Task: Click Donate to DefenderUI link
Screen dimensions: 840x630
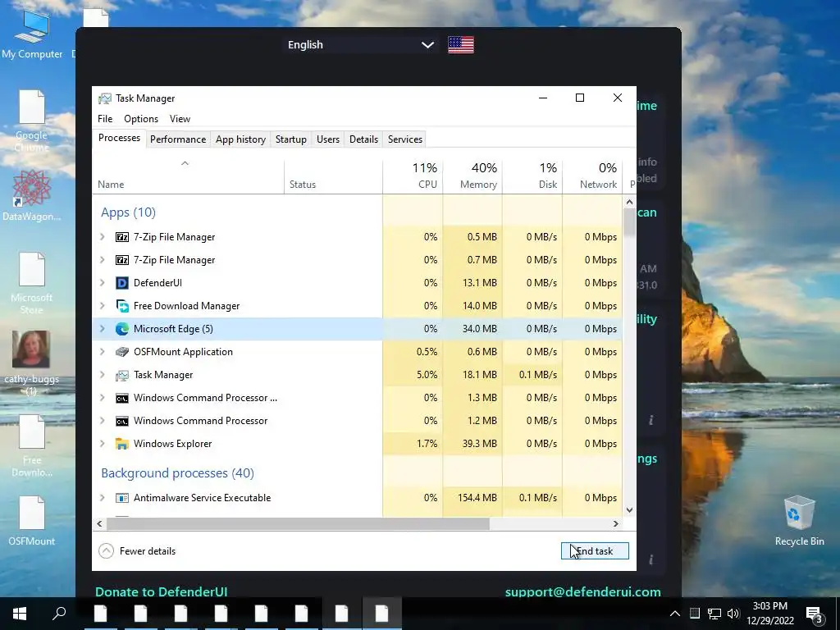Action: 162,592
